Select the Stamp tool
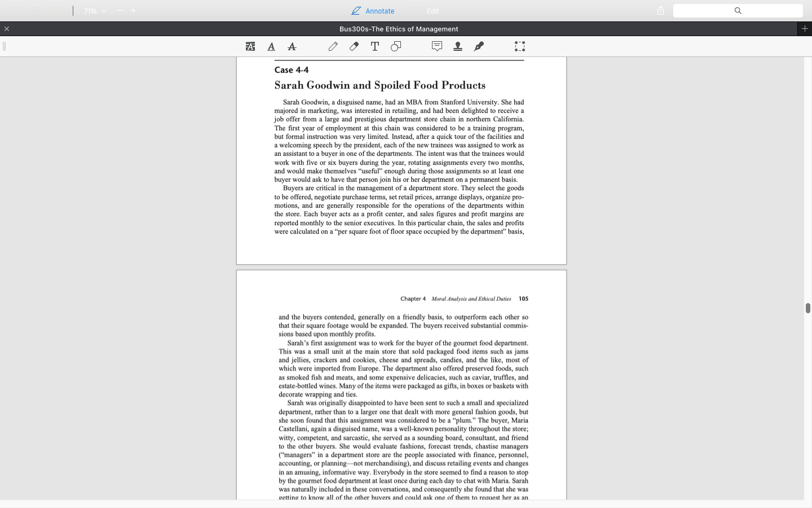 [x=458, y=46]
